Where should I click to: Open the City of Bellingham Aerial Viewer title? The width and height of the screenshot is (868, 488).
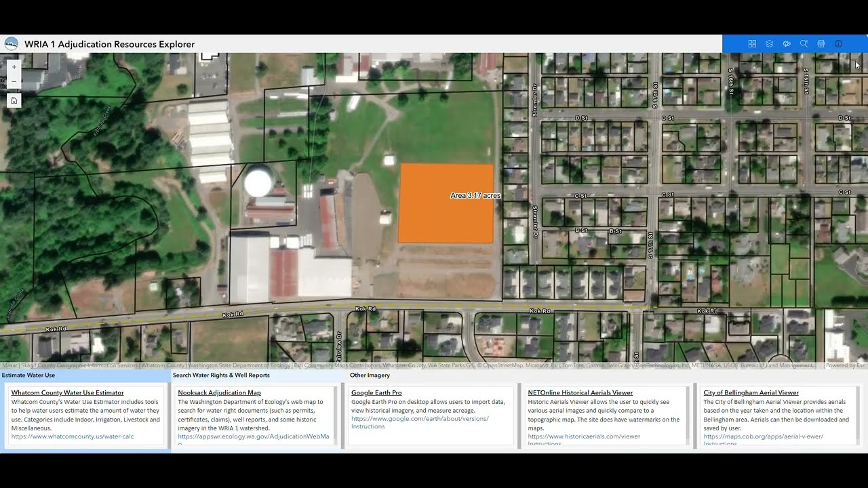[x=751, y=392]
